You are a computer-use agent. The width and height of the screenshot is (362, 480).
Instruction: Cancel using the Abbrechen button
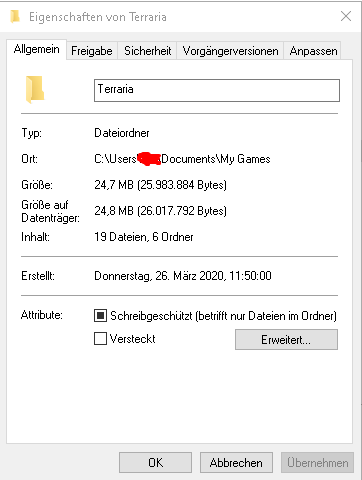tap(236, 463)
